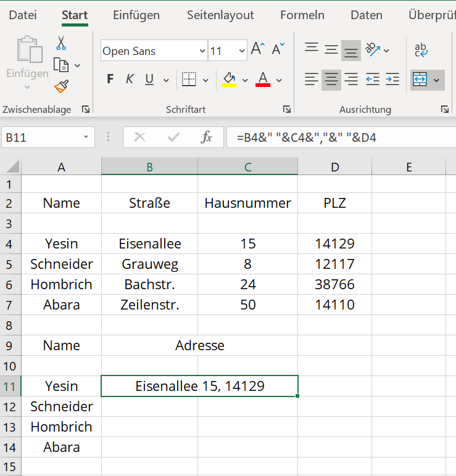Align text right
The height and width of the screenshot is (476, 456).
351,80
